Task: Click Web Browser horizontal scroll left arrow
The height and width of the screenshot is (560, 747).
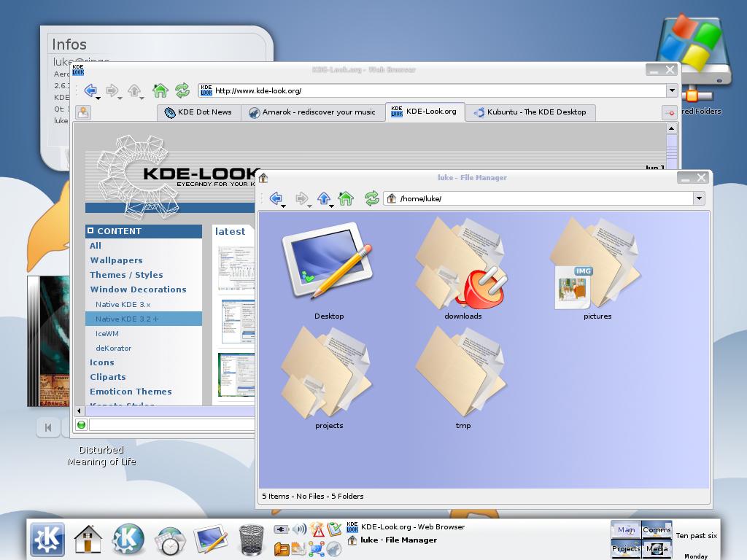Action: 80,411
